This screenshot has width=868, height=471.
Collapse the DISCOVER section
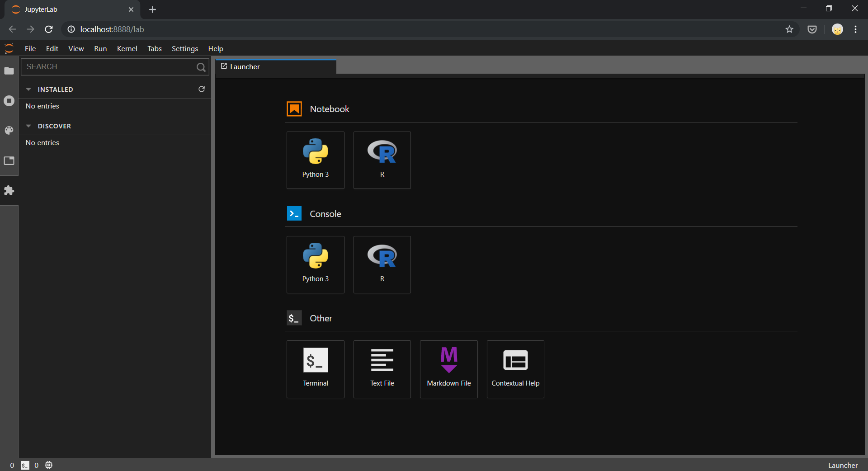[28, 126]
